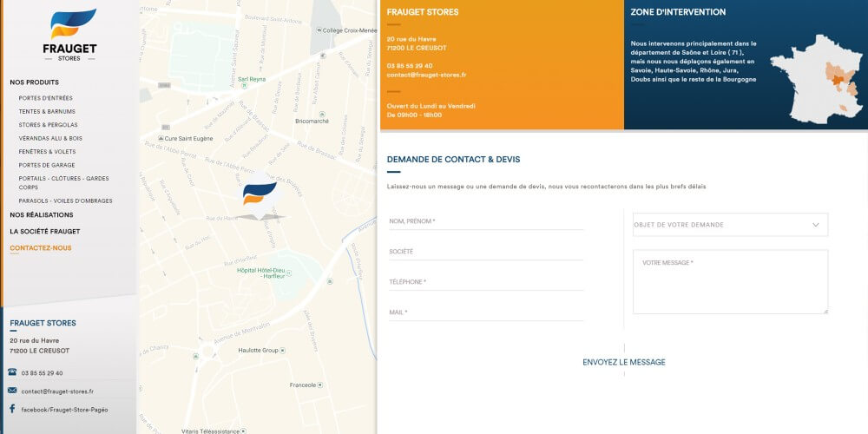Click the sidebar phone number 03 85 55 29 40

pyautogui.click(x=42, y=373)
